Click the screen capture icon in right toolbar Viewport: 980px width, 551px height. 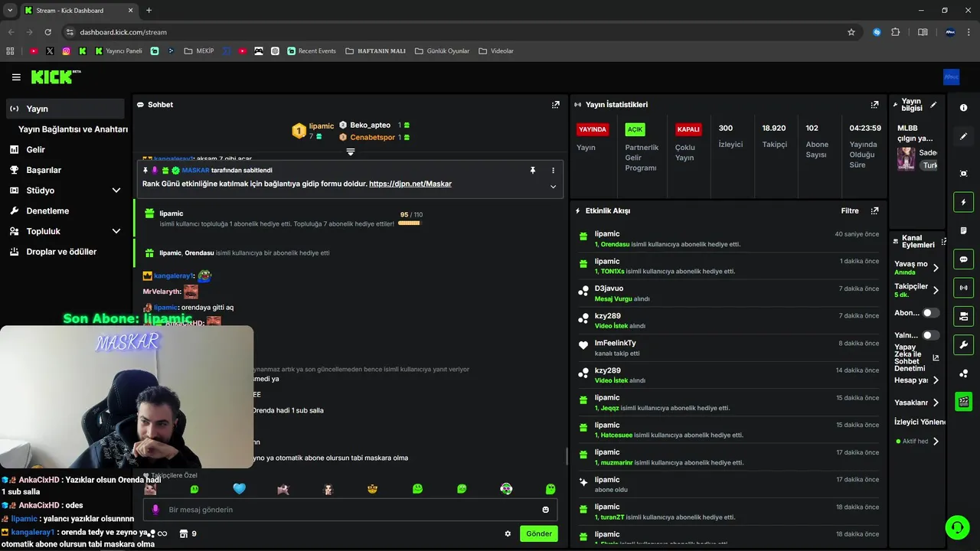tap(964, 174)
